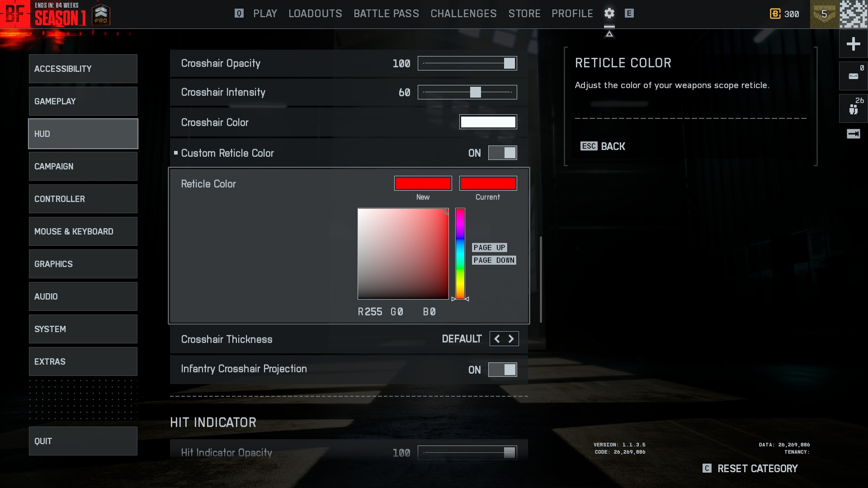
Task: Toggle Infantry Crosshair Projection off
Action: [x=502, y=370]
